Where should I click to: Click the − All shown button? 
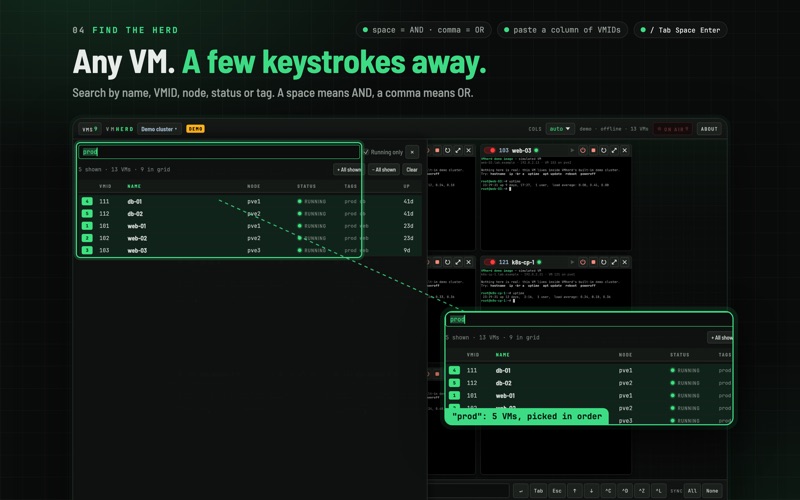tap(384, 169)
